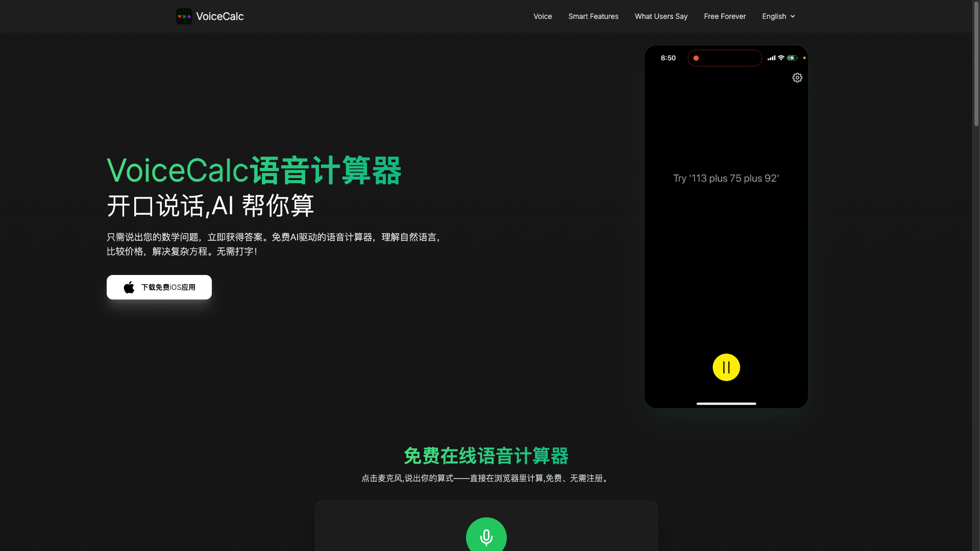980x551 pixels.
Task: Click the Wi-Fi icon in phone status bar
Action: 781,58
